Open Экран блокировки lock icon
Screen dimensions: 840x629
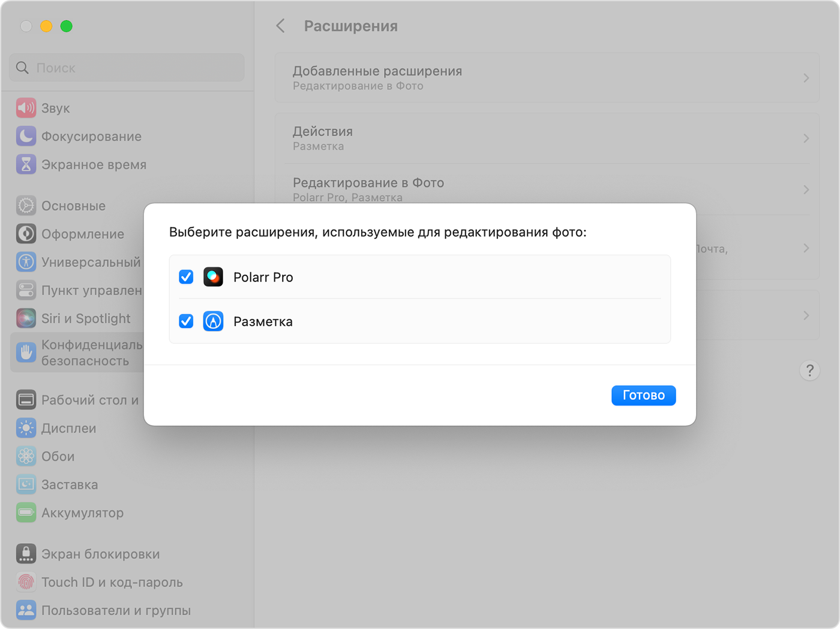26,554
